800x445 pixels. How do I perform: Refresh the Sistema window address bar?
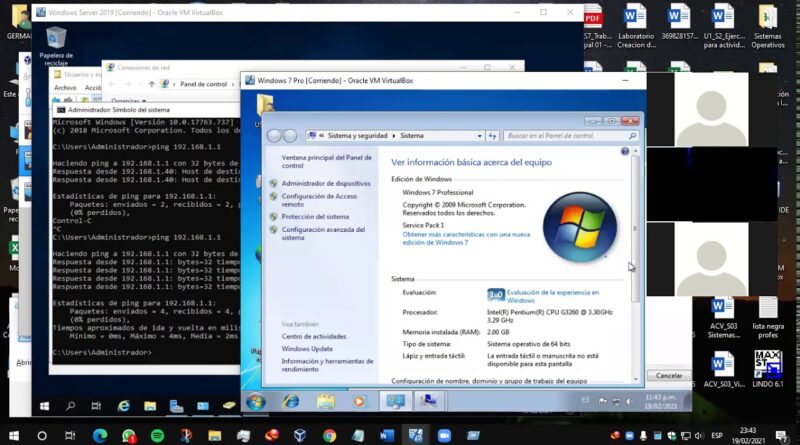click(x=492, y=136)
